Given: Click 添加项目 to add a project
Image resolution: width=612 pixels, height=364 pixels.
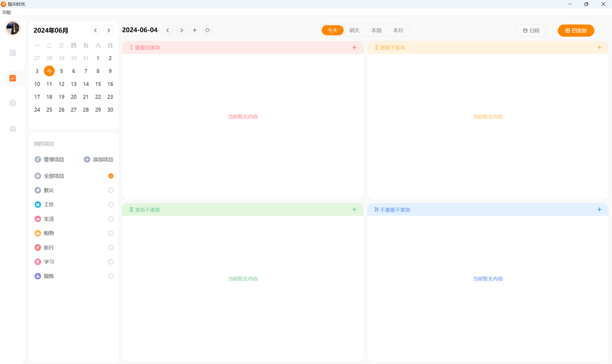Looking at the screenshot, I should pyautogui.click(x=99, y=160).
